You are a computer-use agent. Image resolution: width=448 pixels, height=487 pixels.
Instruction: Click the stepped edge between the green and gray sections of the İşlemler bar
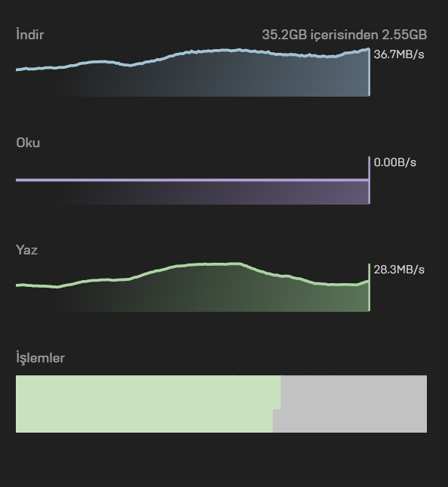277,409
